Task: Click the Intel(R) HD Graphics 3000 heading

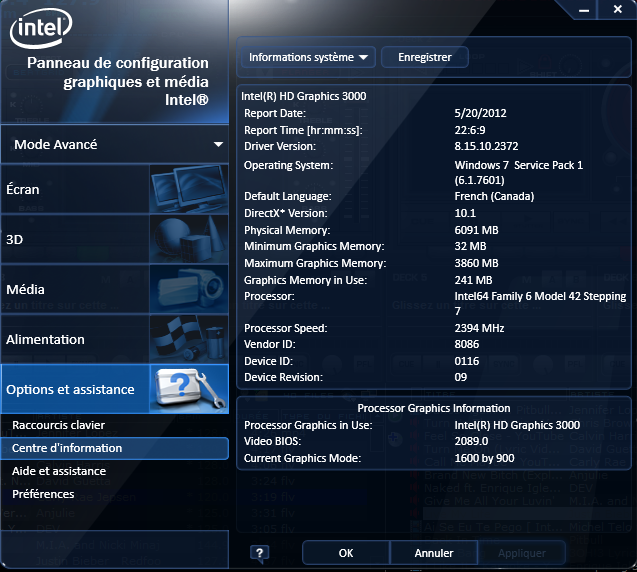Action: point(303,96)
